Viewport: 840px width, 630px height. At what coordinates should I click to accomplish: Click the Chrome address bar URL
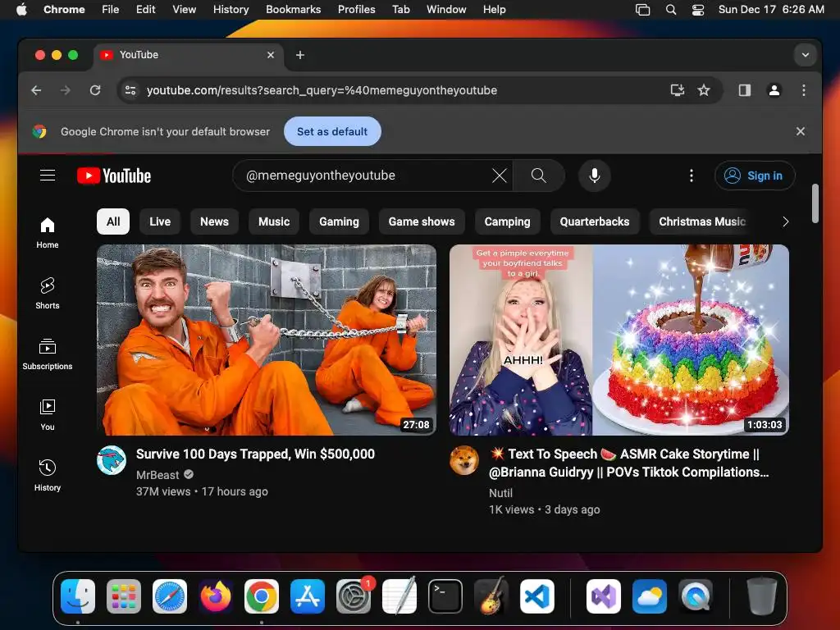click(x=322, y=90)
